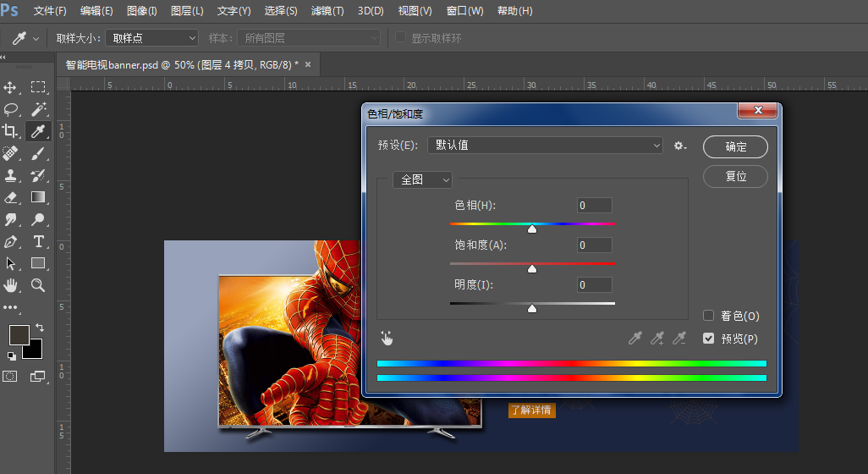Open the 全图 channel range dropdown
The height and width of the screenshot is (474, 868).
tap(422, 179)
